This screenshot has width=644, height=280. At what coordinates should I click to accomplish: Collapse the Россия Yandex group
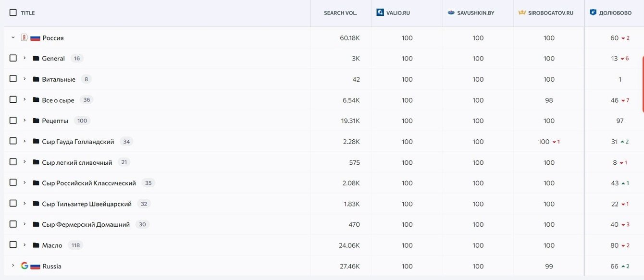tap(13, 37)
